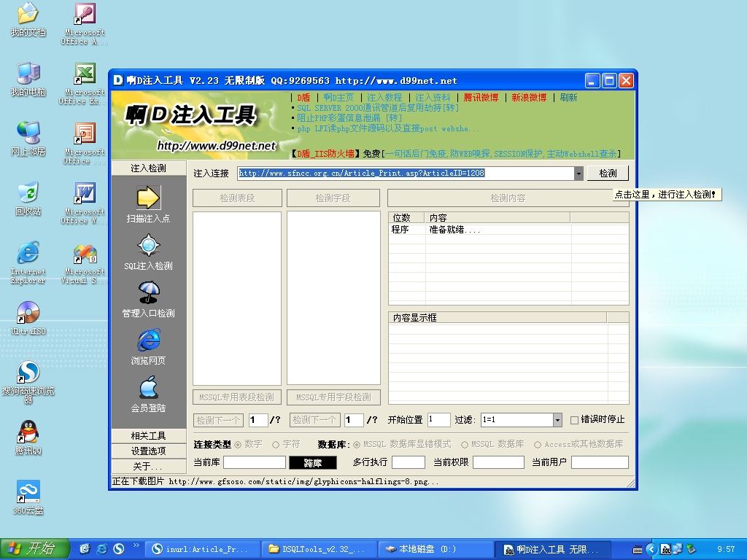This screenshot has height=560, width=747.
Task: Open SQL SERVER 2000通讯管道 article link
Action: click(x=378, y=108)
